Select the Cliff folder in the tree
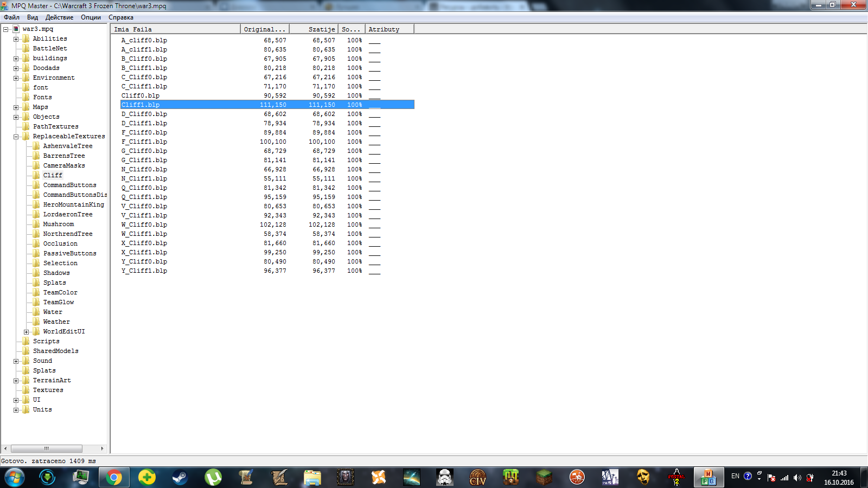The height and width of the screenshot is (488, 868). pos(53,176)
